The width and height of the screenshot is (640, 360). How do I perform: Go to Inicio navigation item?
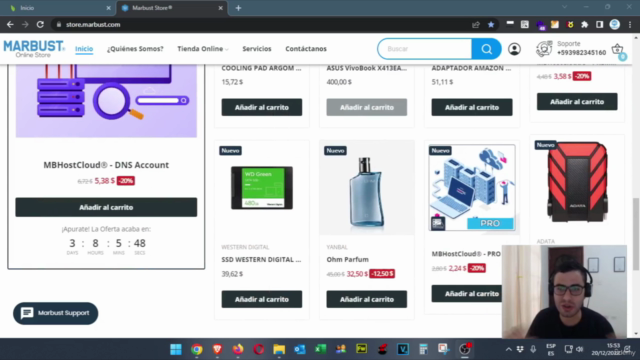[84, 49]
